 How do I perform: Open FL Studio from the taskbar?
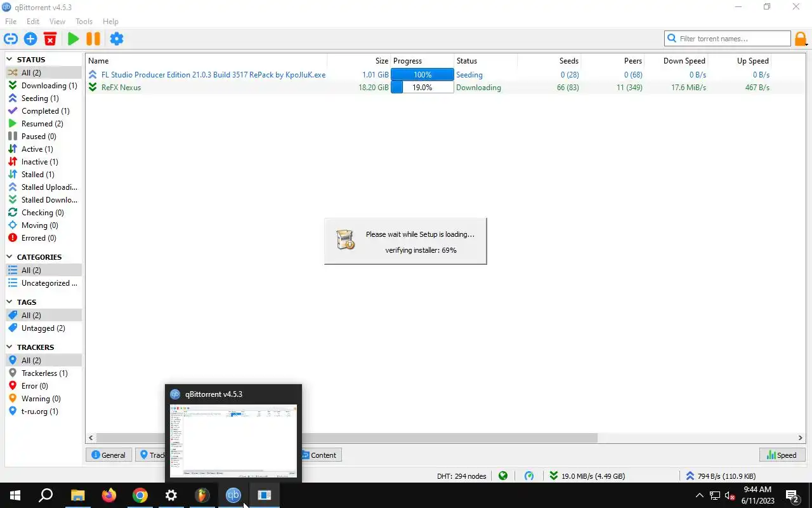click(x=202, y=495)
